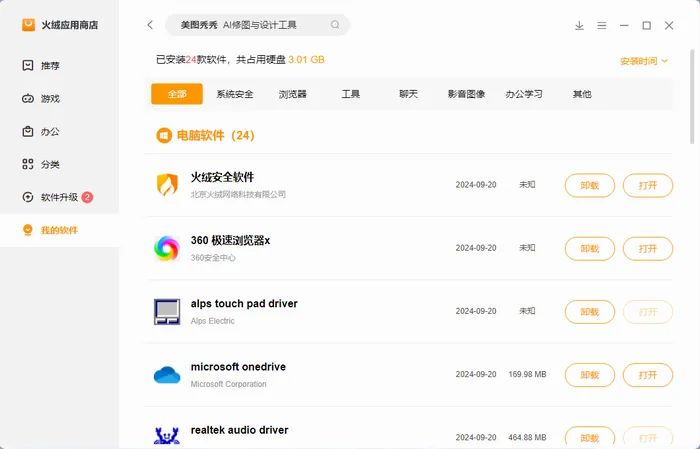Click the search magnifier icon
This screenshot has height=449, width=700.
click(x=335, y=25)
